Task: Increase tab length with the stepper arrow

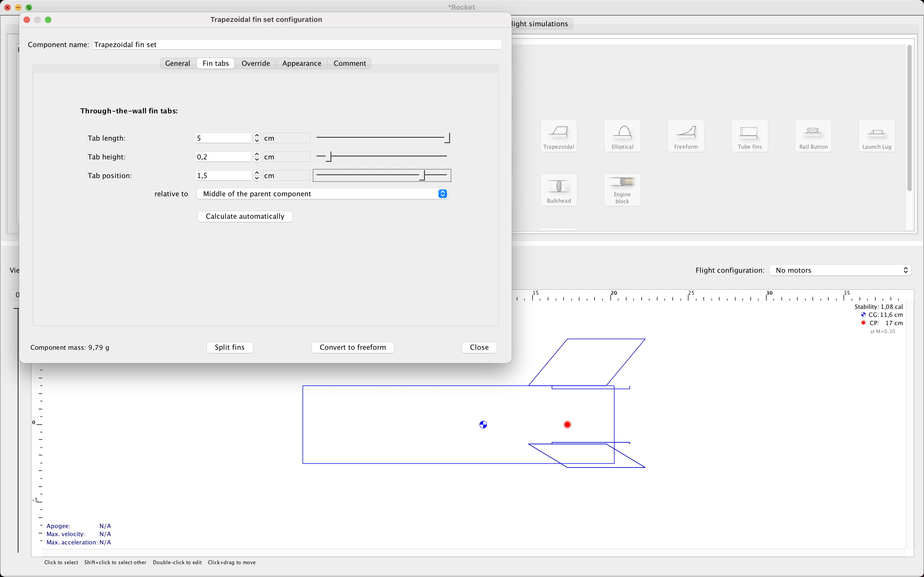Action: [257, 136]
